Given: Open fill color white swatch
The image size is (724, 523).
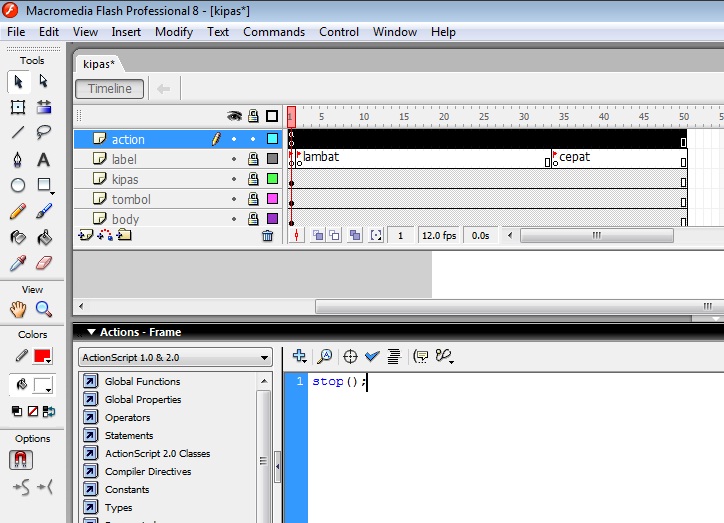Looking at the screenshot, I should point(43,385).
